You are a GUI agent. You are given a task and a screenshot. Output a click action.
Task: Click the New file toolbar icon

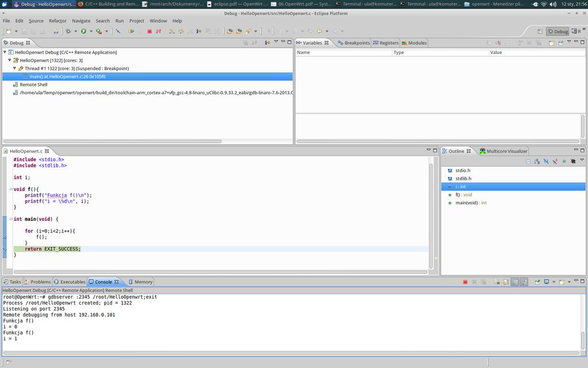[x=9, y=32]
